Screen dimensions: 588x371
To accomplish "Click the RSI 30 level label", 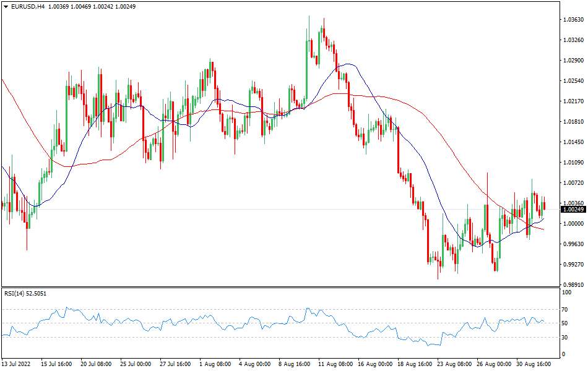I will tap(565, 337).
